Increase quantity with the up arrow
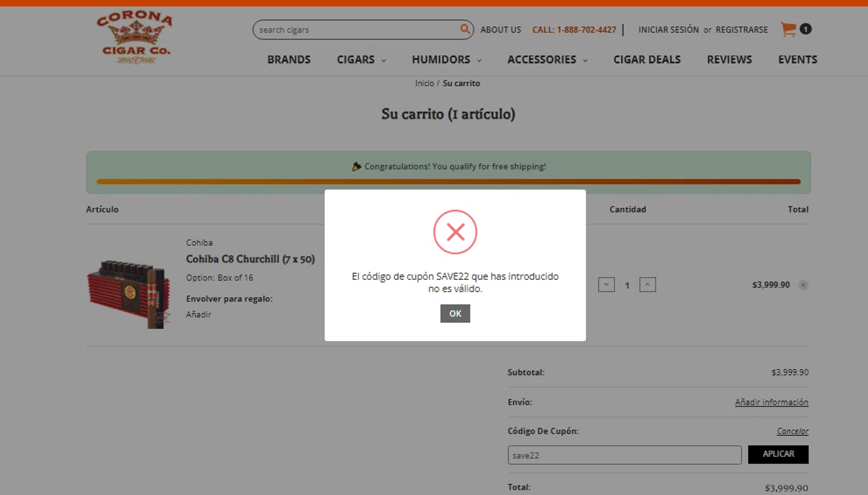868x495 pixels. pos(648,285)
